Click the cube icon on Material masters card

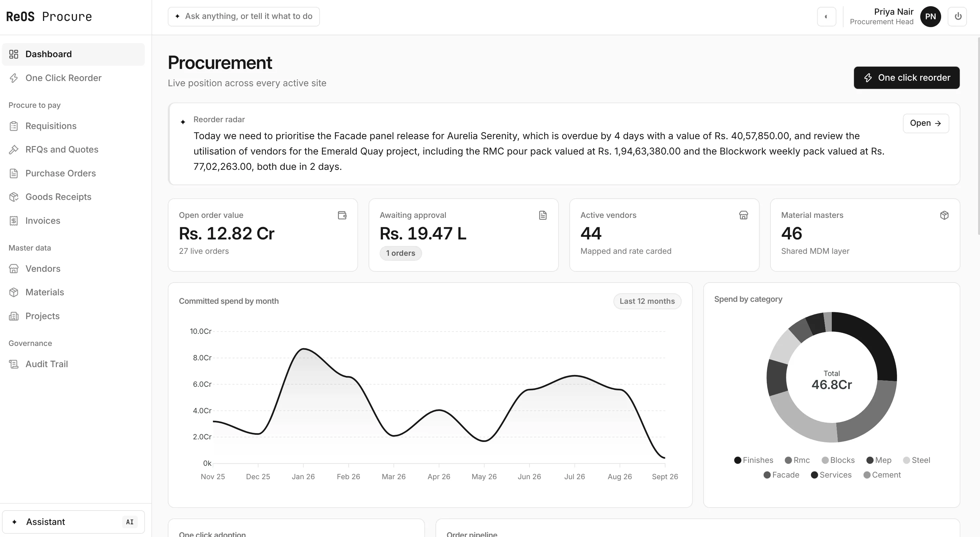(x=944, y=215)
